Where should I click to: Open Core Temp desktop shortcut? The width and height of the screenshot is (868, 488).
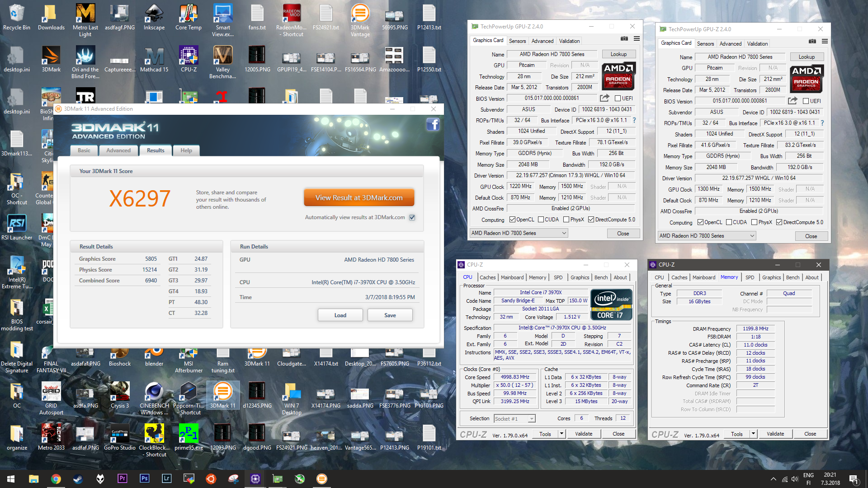click(189, 17)
